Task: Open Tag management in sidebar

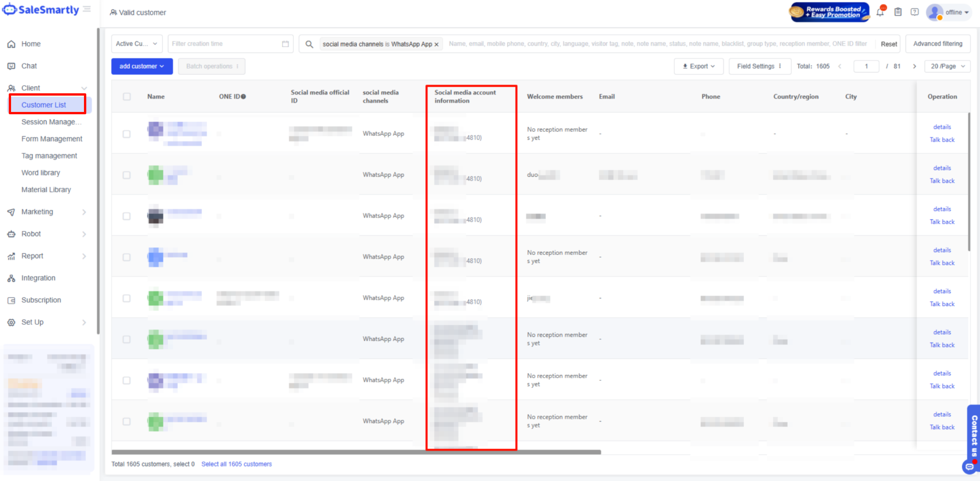Action: (x=49, y=156)
